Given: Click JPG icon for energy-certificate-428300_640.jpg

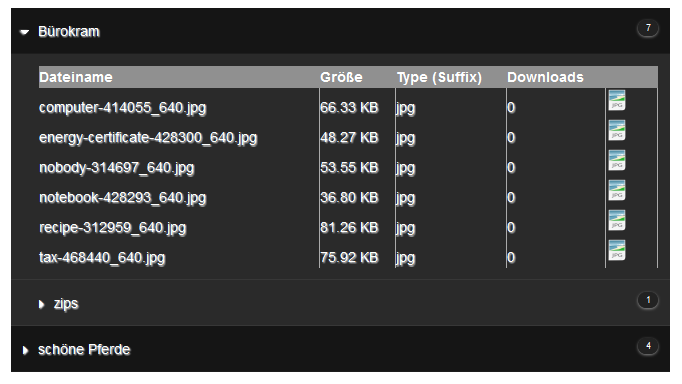Looking at the screenshot, I should coord(617,130).
